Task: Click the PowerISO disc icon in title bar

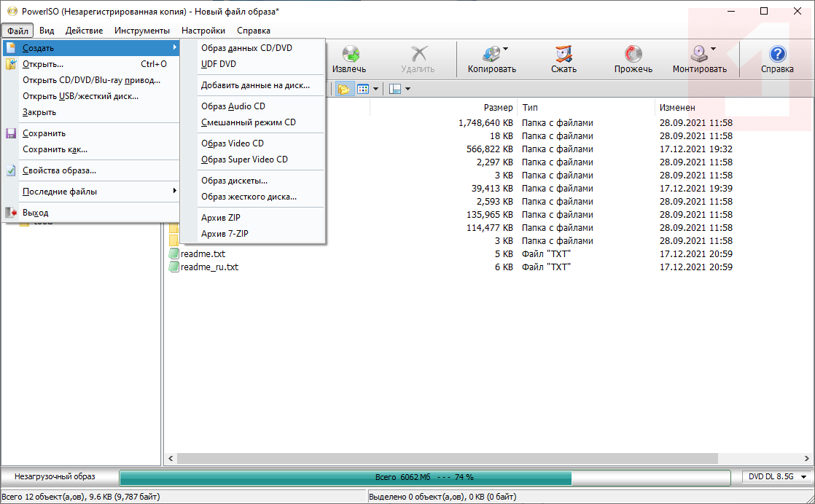Action: click(12, 12)
